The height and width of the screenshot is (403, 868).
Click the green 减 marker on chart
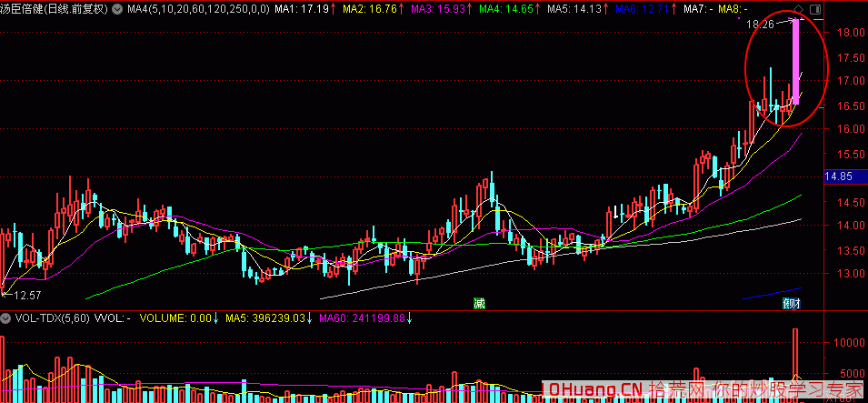click(478, 303)
